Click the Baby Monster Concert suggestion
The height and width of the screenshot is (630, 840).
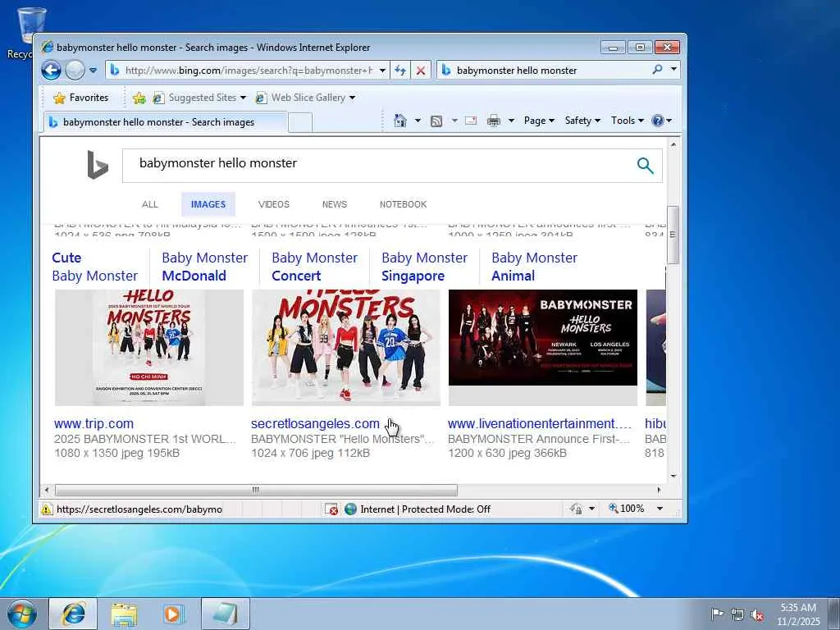[314, 267]
